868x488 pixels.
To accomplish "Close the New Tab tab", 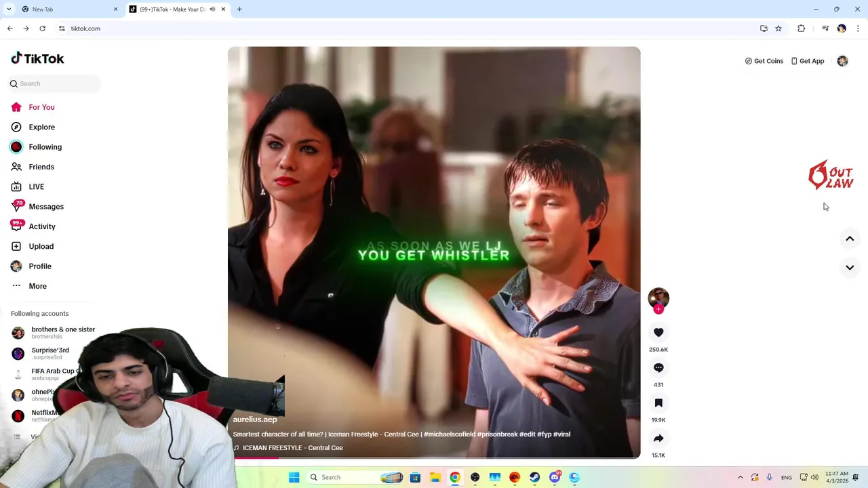I will pos(115,9).
